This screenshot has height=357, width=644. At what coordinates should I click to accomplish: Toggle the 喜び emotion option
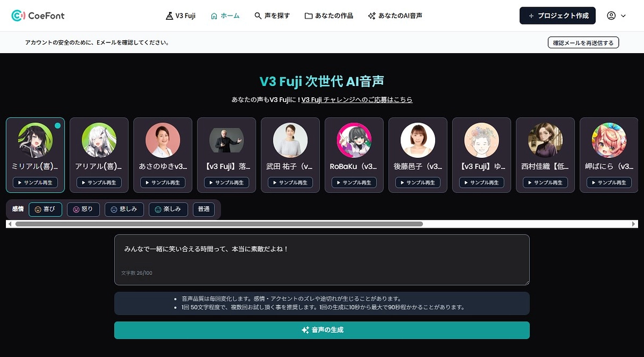[x=45, y=209]
